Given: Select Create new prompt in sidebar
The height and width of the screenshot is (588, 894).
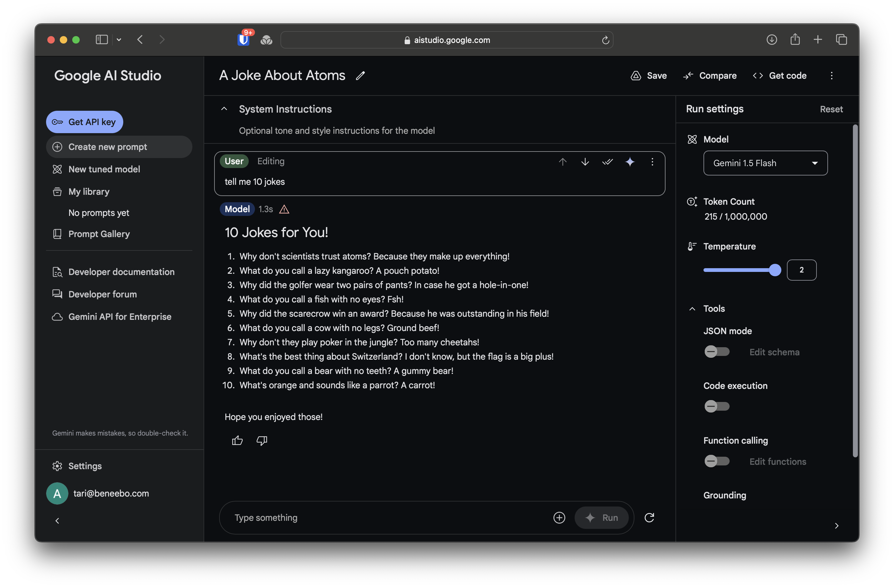Looking at the screenshot, I should [119, 147].
